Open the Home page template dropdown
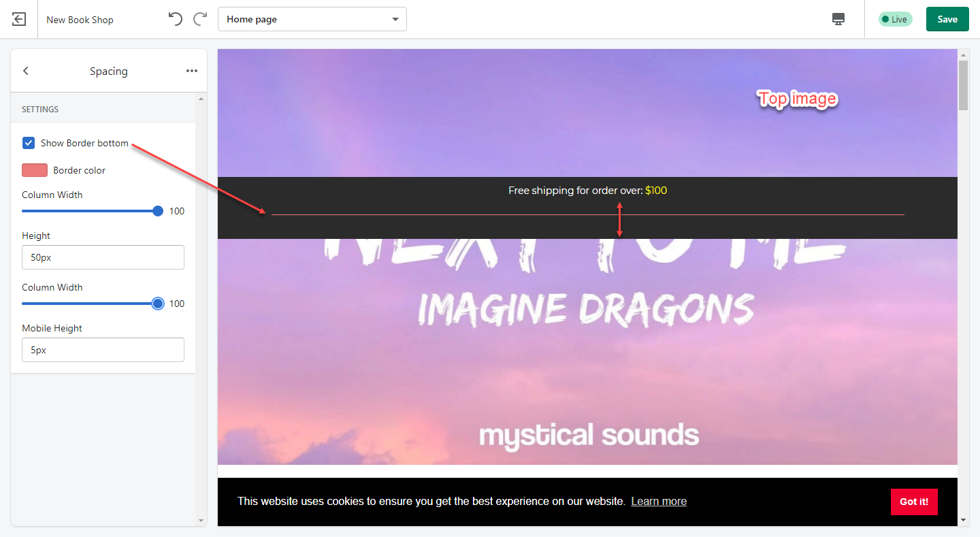 312,19
